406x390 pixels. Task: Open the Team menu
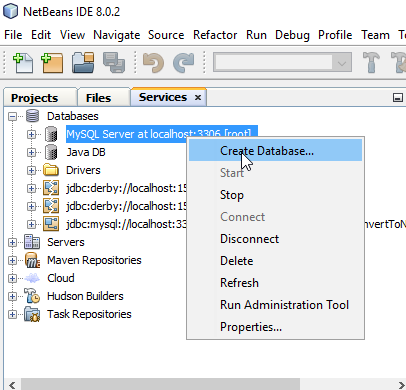click(x=375, y=35)
